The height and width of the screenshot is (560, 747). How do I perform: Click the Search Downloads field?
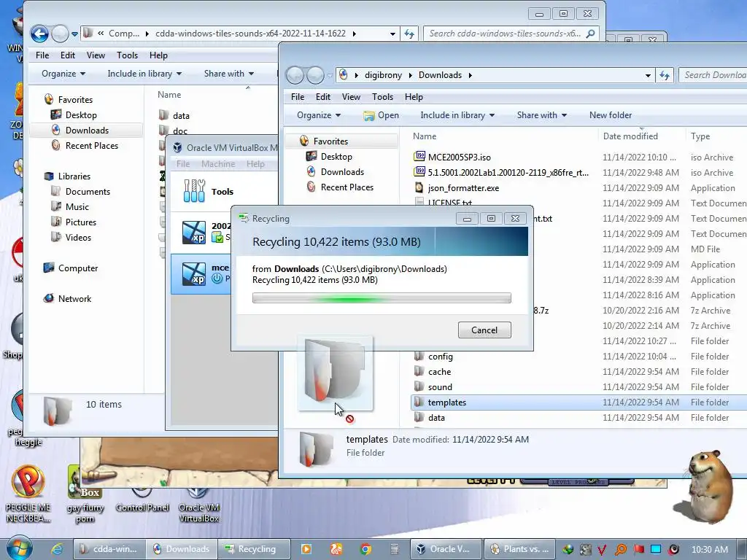(x=713, y=75)
